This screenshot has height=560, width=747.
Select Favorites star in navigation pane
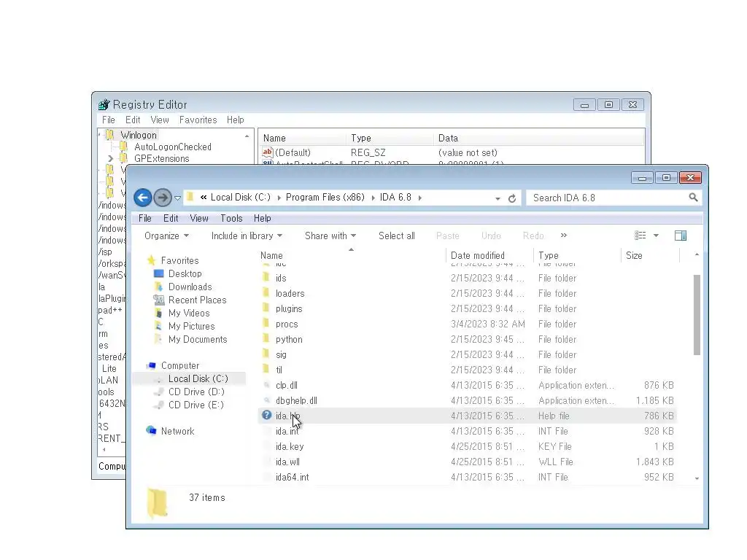152,260
